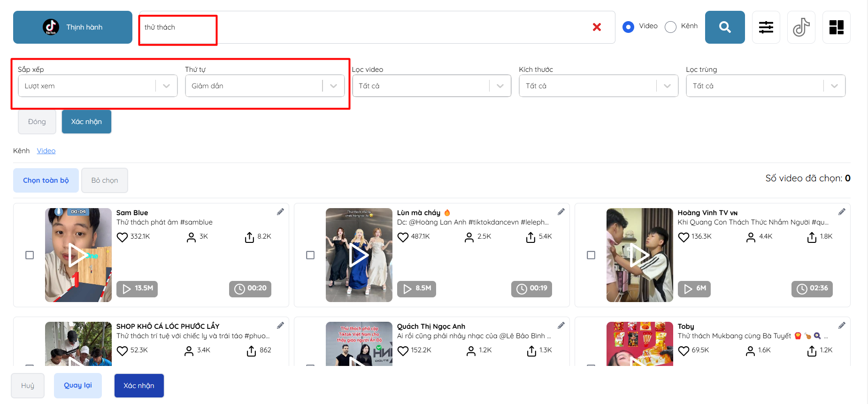Switch to the grid layout view icon
The image size is (868, 404).
[x=836, y=27]
